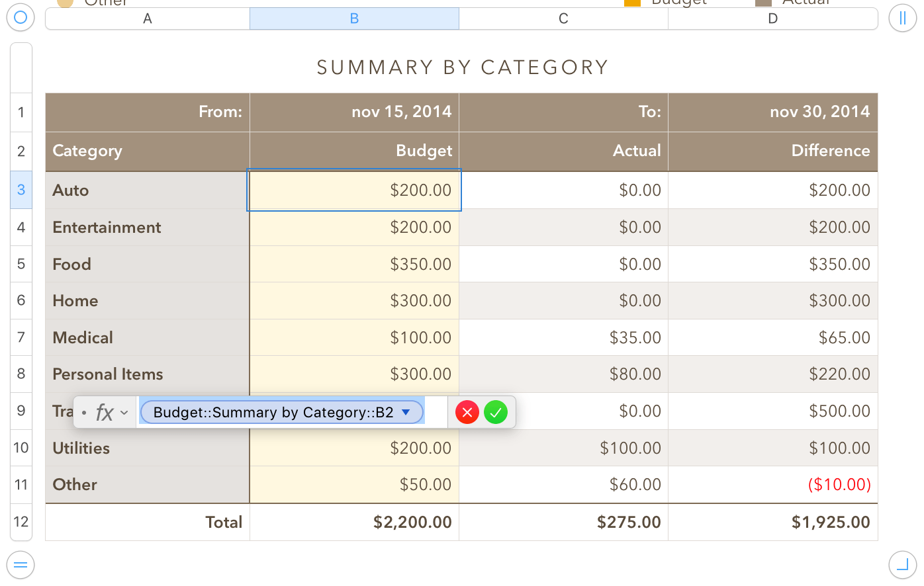Select row 3 header
This screenshot has height=586, width=924.
(x=21, y=190)
